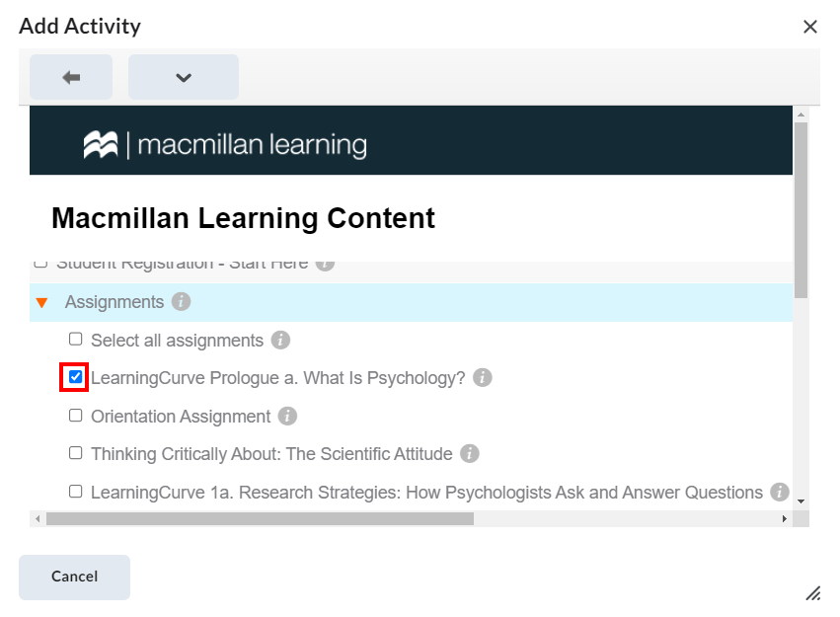This screenshot has width=840, height=617.
Task: Show info for LearningCurve 1a. Research Strategies
Action: coord(780,492)
